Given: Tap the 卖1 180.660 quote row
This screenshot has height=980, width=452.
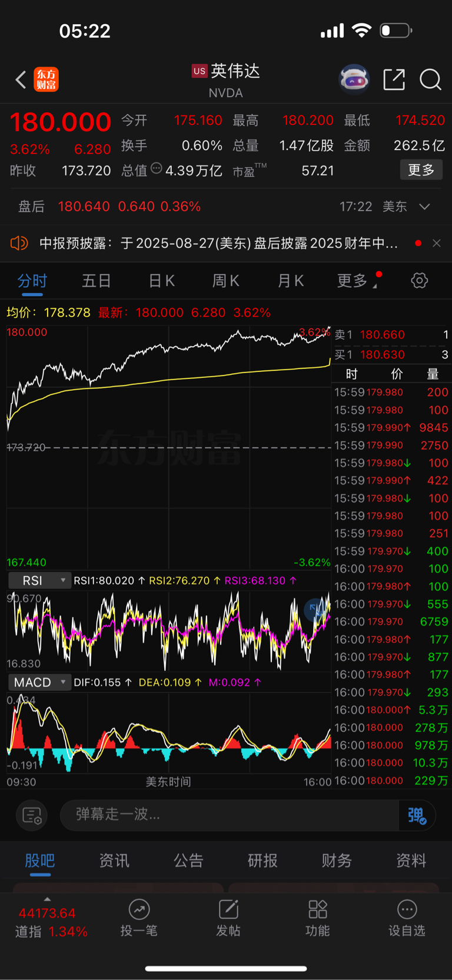Looking at the screenshot, I should click(x=391, y=335).
